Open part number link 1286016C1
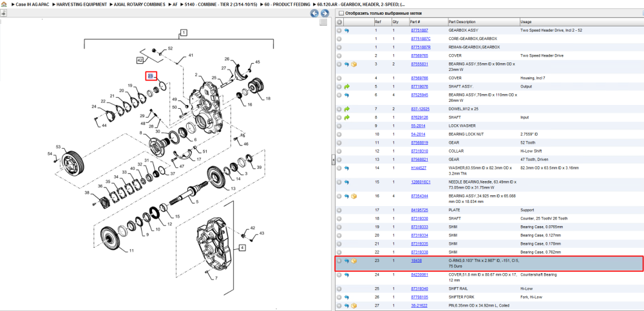Image resolution: width=644 pixels, height=311 pixels. tap(421, 182)
